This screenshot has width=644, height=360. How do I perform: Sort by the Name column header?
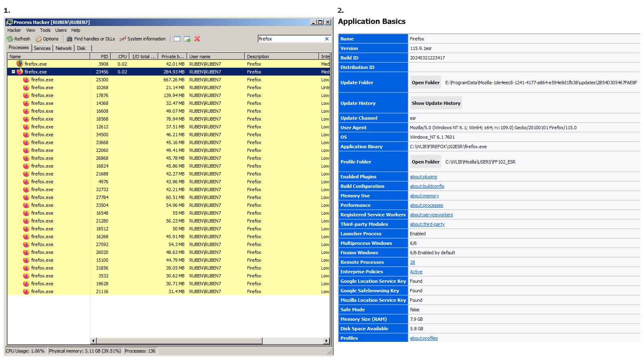pyautogui.click(x=49, y=57)
